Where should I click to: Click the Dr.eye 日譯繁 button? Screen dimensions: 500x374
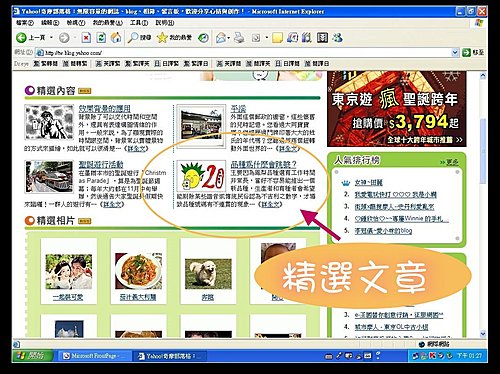pyautogui.click(x=166, y=63)
